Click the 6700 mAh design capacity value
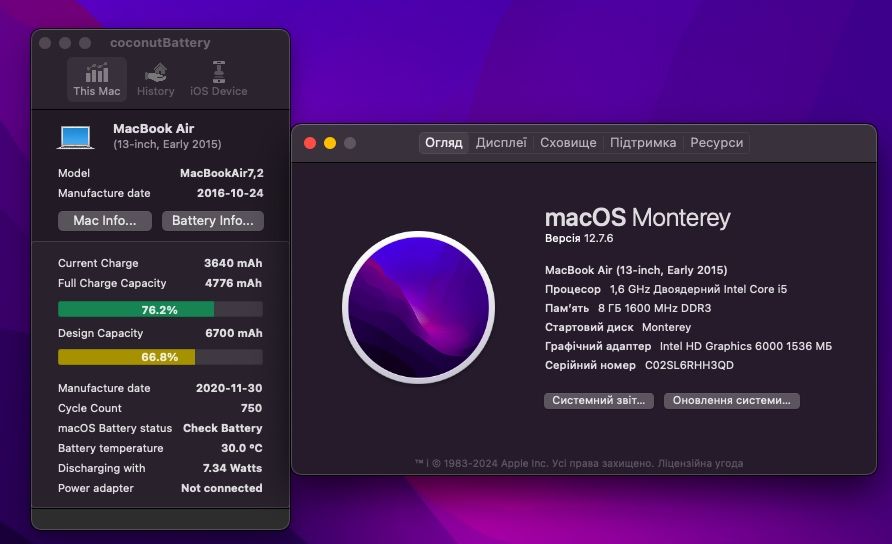The height and width of the screenshot is (544, 892). tap(234, 333)
